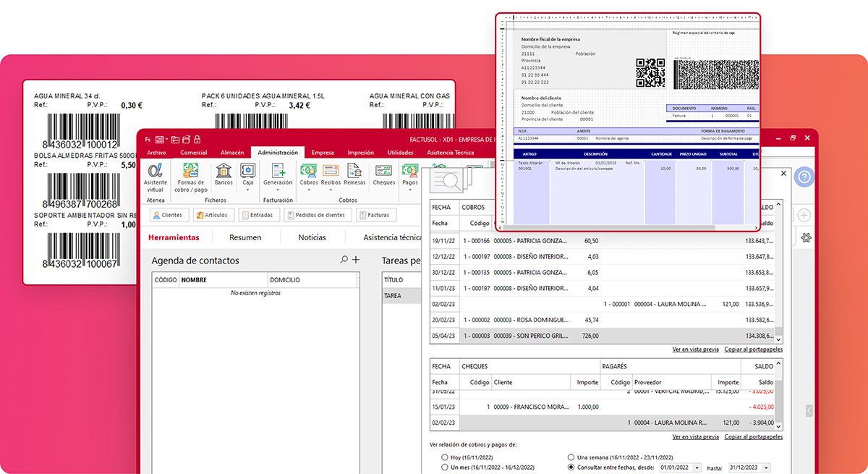Click first Copiar al portapapeles link
Image resolution: width=868 pixels, height=474 pixels.
click(753, 350)
